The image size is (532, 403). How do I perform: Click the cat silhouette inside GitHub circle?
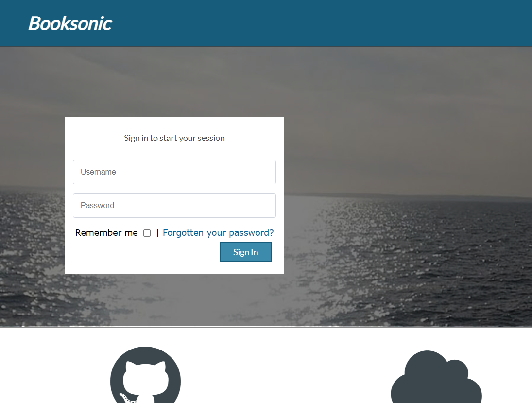tap(146, 380)
